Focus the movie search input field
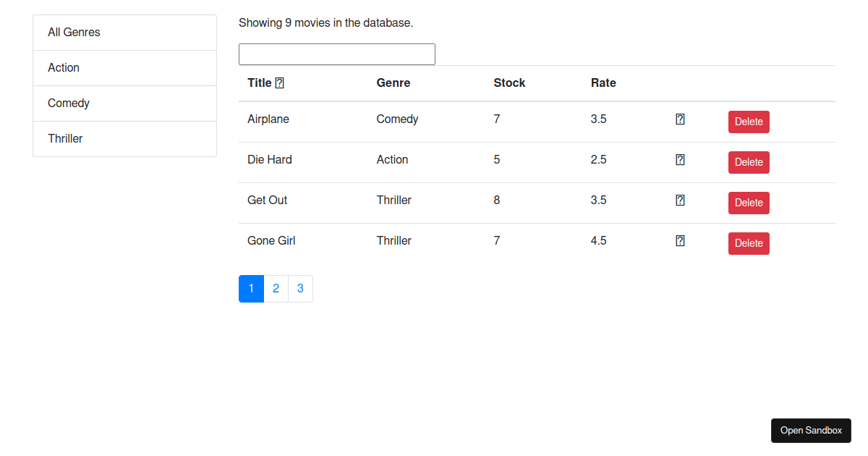This screenshot has width=868, height=456. point(337,54)
